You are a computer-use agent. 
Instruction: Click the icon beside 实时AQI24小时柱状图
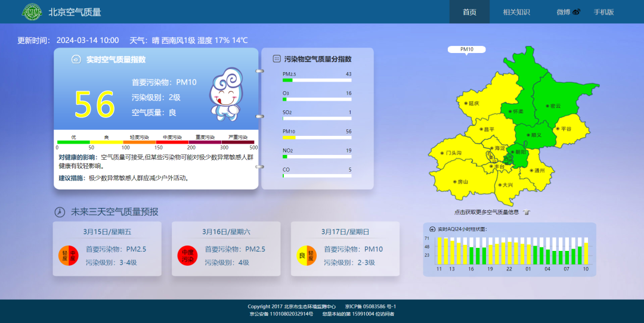432,229
